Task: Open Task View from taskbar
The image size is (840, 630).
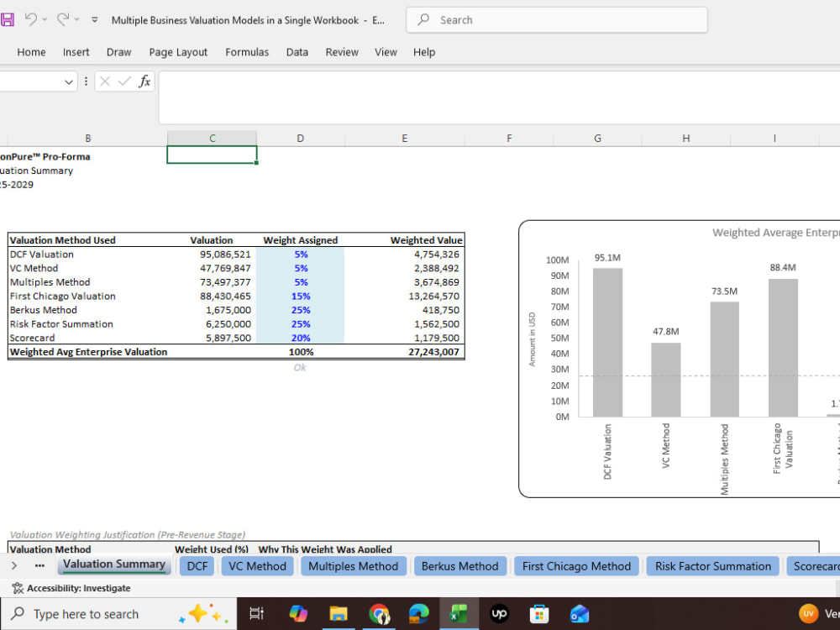Action: pos(256,614)
